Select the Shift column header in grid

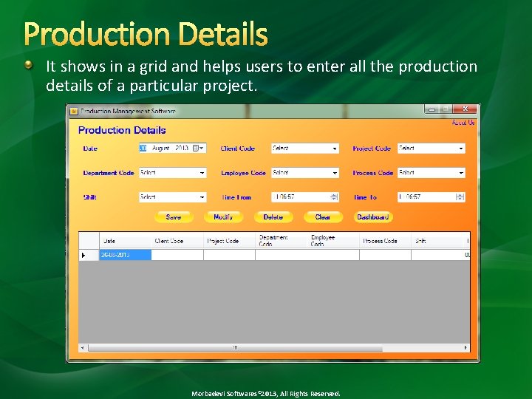437,241
